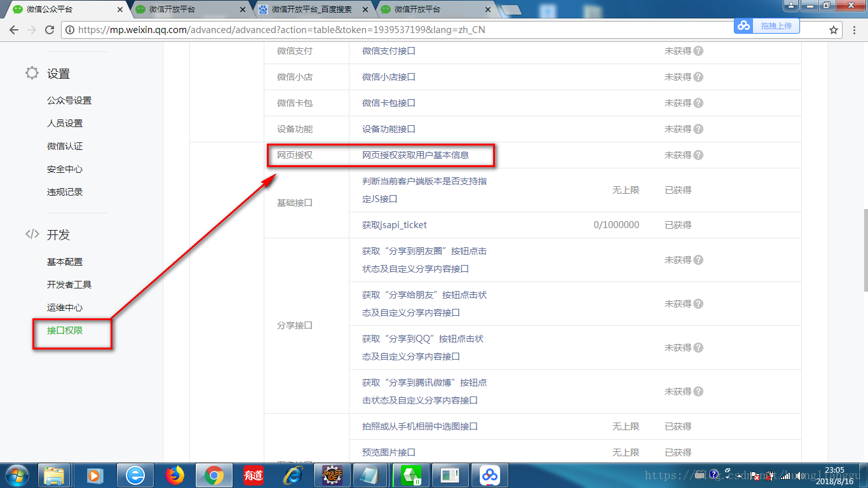Viewport: 868px width, 488px height.
Task: Open a new browser tab
Action: point(510,10)
